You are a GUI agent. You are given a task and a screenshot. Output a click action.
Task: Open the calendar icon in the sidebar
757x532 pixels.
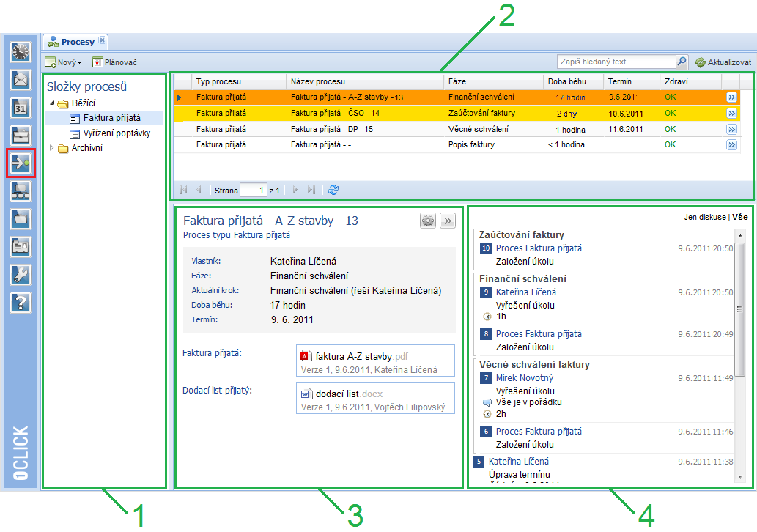[x=20, y=108]
